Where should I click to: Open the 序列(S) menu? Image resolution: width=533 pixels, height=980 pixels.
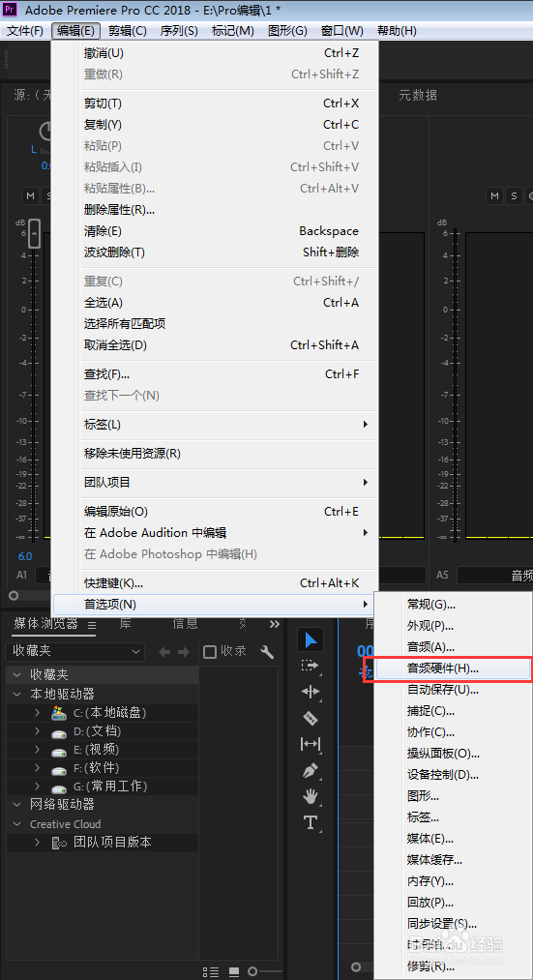[x=179, y=31]
